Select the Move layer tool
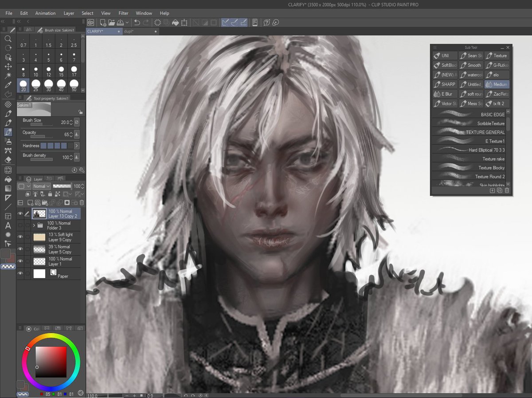Screen dimensions: 532x398 [x=8, y=67]
